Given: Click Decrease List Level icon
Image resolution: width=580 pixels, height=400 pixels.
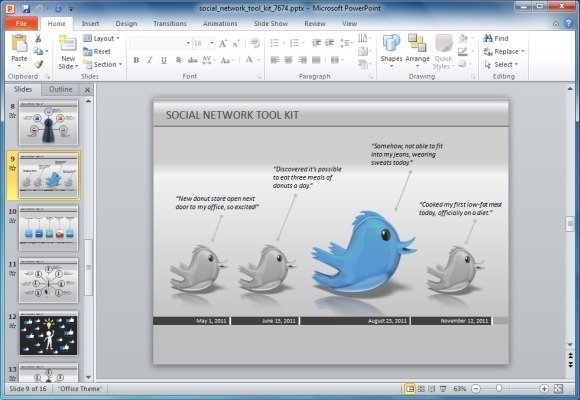Looking at the screenshot, I should pyautogui.click(x=316, y=43).
